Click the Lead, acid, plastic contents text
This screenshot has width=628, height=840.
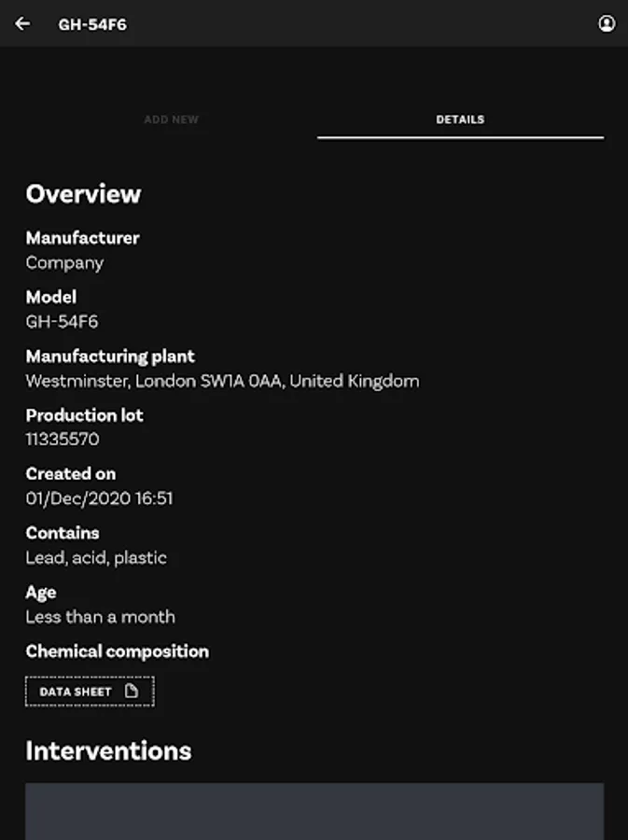(x=96, y=558)
